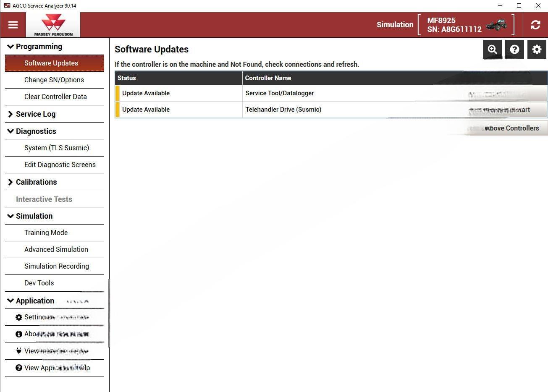Click the magnifier zoom icon
The image size is (548, 392).
(492, 50)
